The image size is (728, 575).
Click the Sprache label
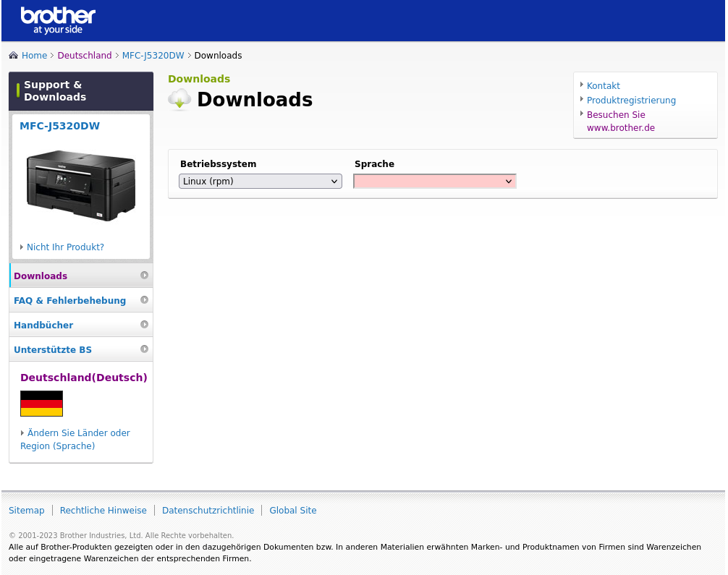(x=374, y=164)
